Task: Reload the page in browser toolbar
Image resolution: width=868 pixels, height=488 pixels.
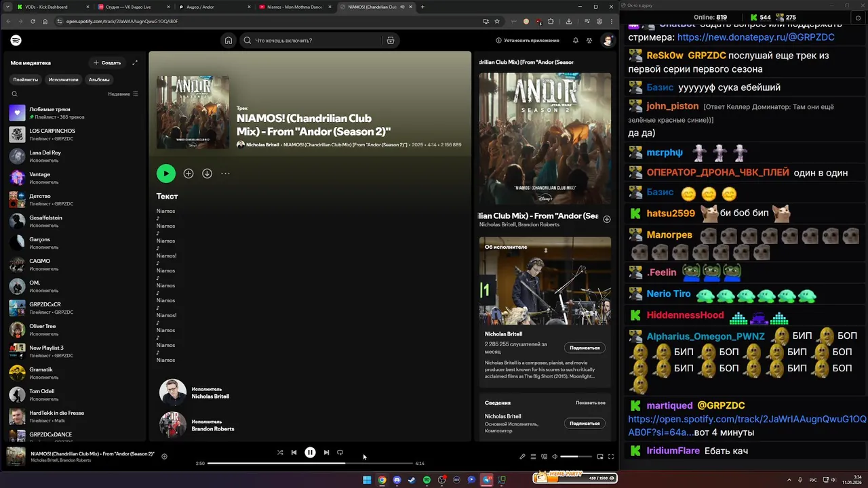Action: (33, 21)
